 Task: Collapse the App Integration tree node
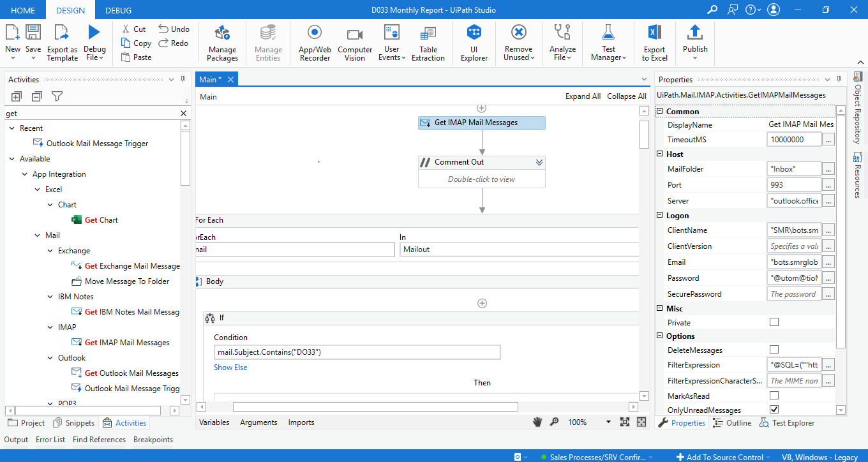pos(24,174)
